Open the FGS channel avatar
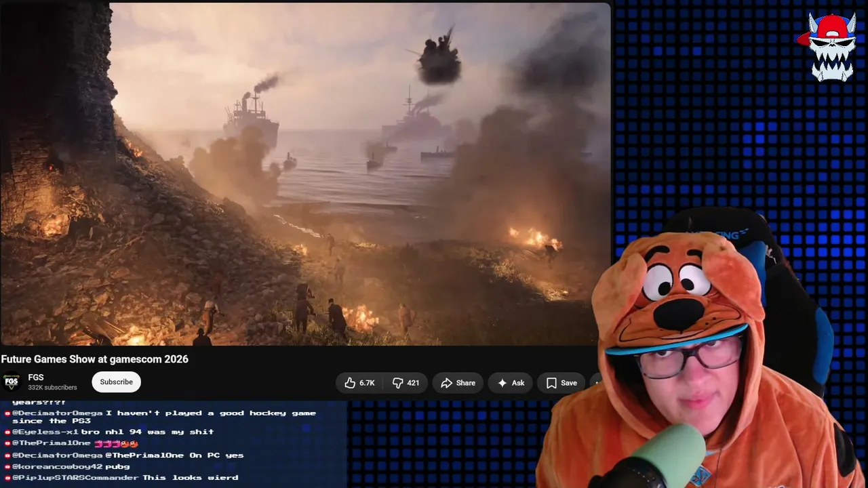 (x=11, y=382)
